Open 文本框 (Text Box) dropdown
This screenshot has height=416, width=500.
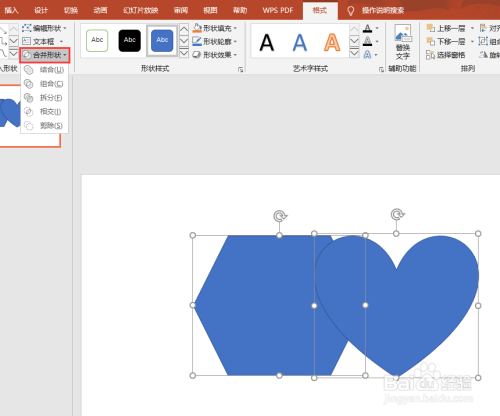(43, 41)
